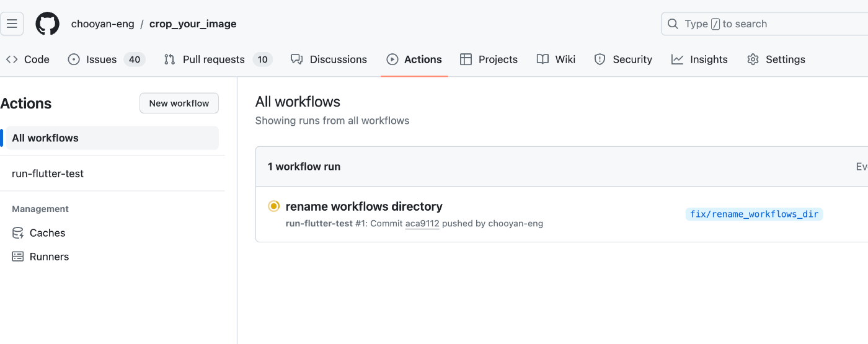Screen dimensions: 868x344
Task: Click the Code angle-brackets icon
Action: (12, 60)
